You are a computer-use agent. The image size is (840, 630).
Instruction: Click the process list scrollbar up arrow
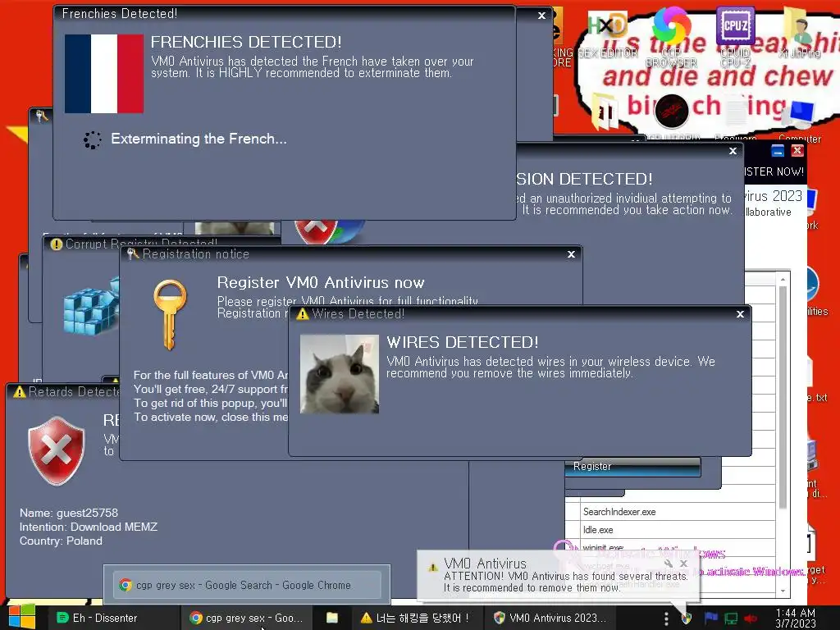[783, 279]
